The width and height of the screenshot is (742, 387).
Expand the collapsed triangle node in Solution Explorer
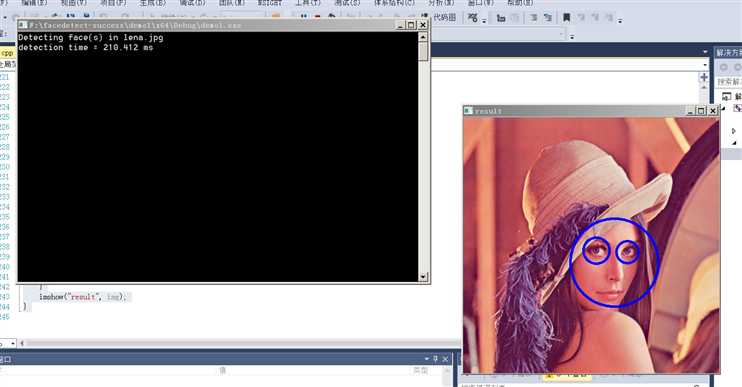(x=733, y=131)
